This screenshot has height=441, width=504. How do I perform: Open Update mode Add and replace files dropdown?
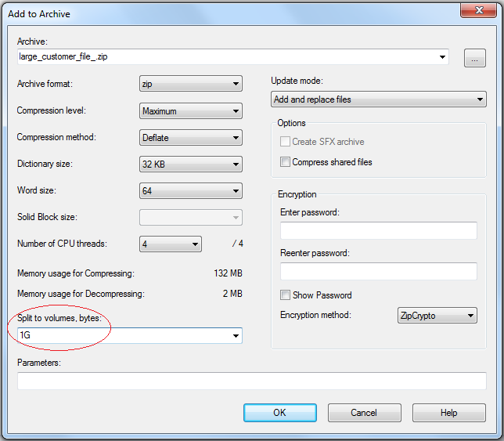(378, 99)
